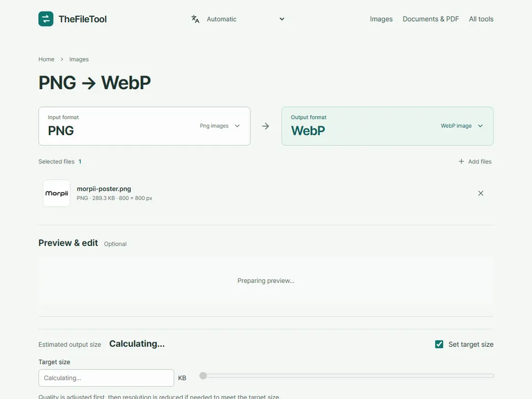The width and height of the screenshot is (532, 399).
Task: Go to Home breadcrumb link
Action: (46, 59)
